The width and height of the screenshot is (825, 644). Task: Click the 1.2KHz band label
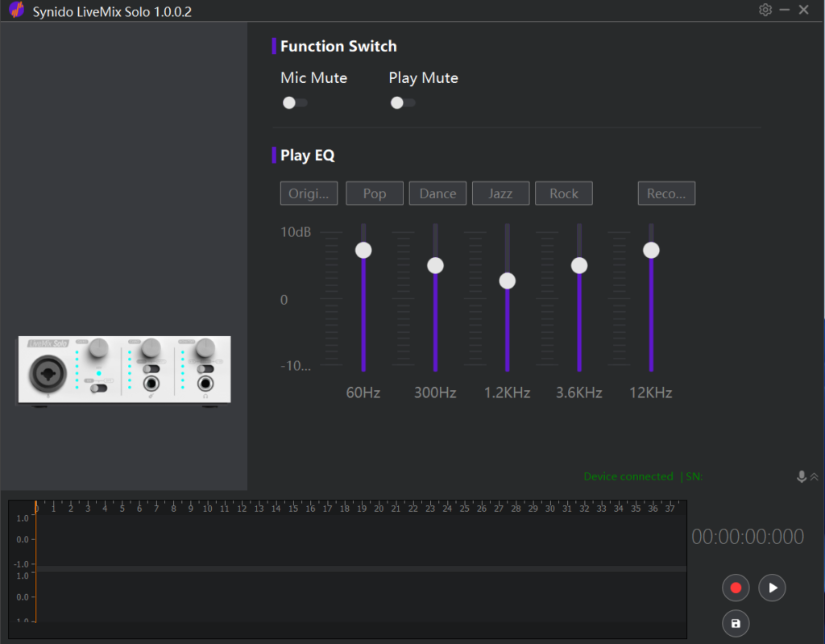508,393
